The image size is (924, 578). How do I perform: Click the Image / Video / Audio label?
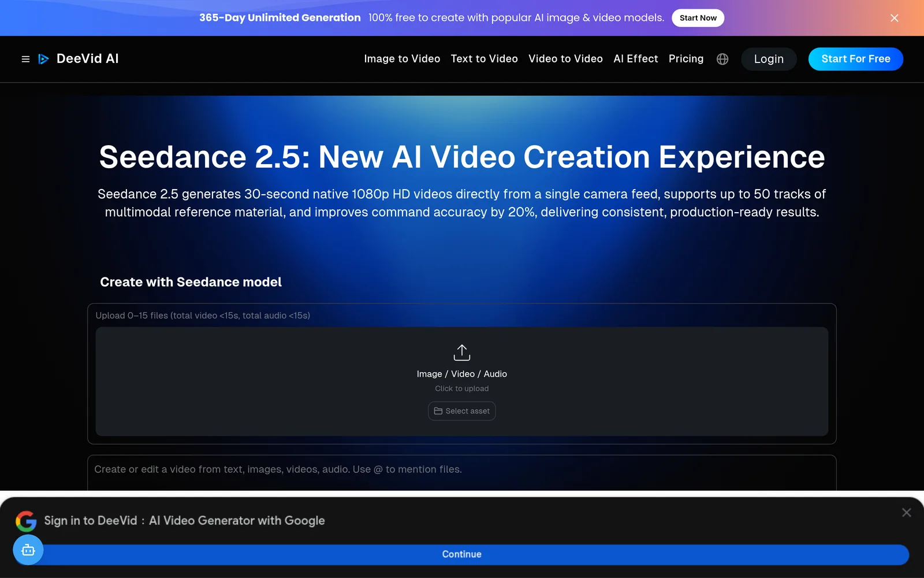462,374
